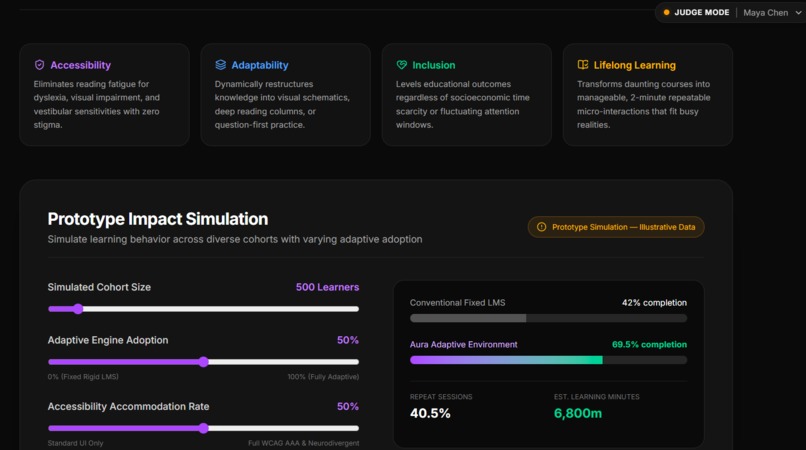Click the 69.5% completion label
This screenshot has height=450, width=806.
point(649,344)
